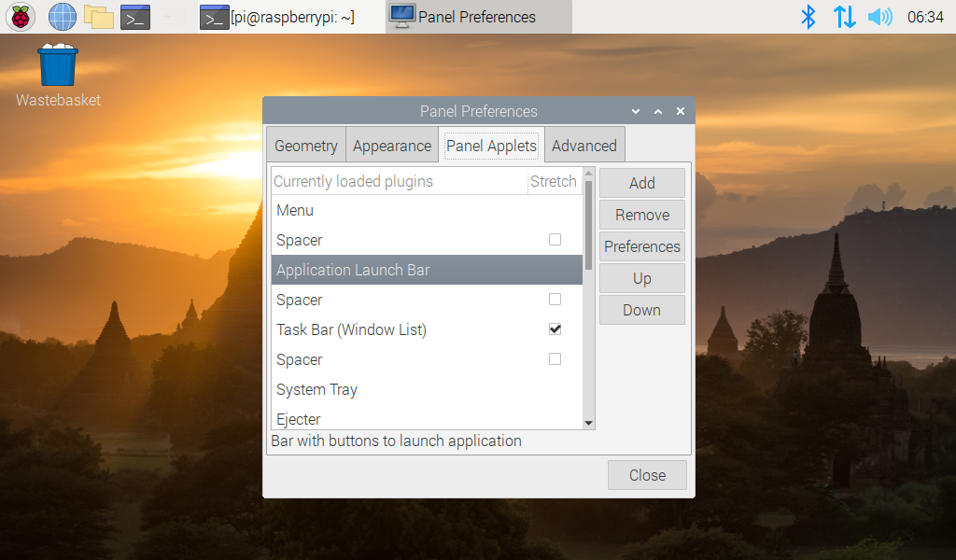Uncheck Stretch for Task Bar (Window List)

[555, 329]
